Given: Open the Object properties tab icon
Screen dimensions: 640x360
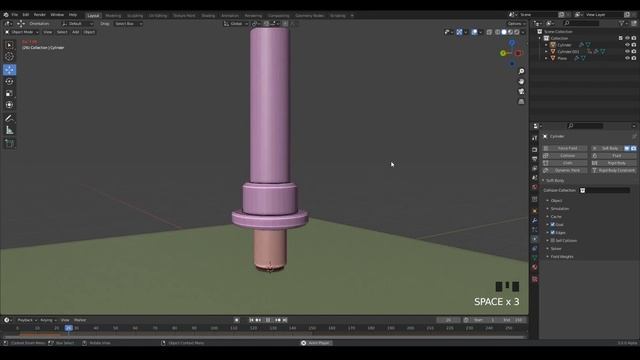Looking at the screenshot, I should (x=535, y=211).
